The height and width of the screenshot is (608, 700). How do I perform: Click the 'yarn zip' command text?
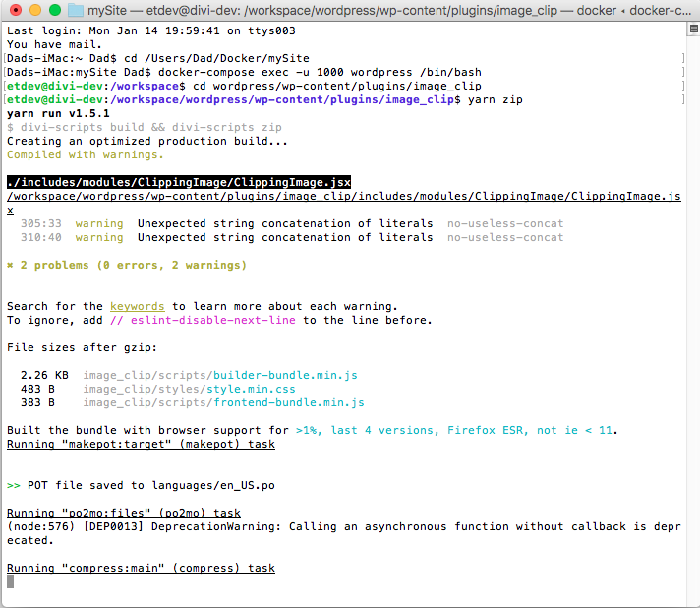click(496, 100)
